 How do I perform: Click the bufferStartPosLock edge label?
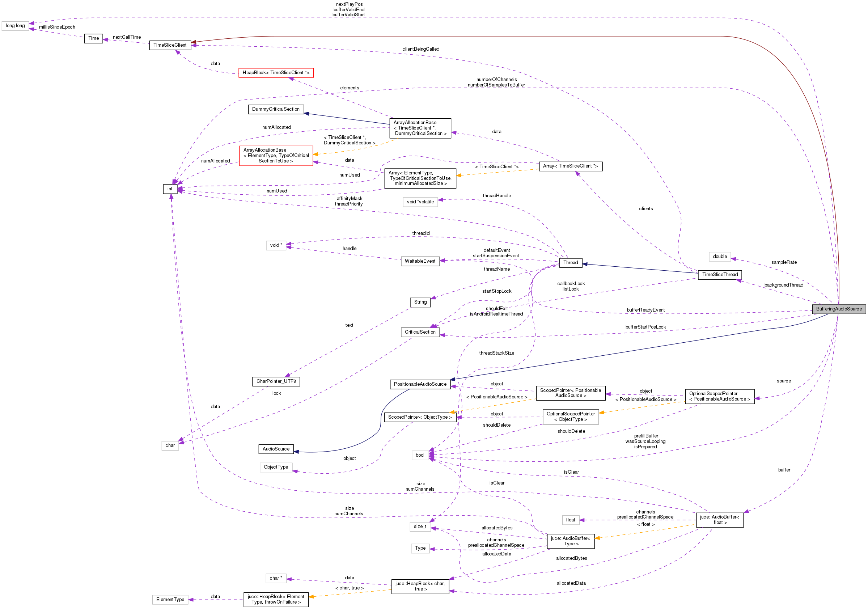tap(646, 327)
